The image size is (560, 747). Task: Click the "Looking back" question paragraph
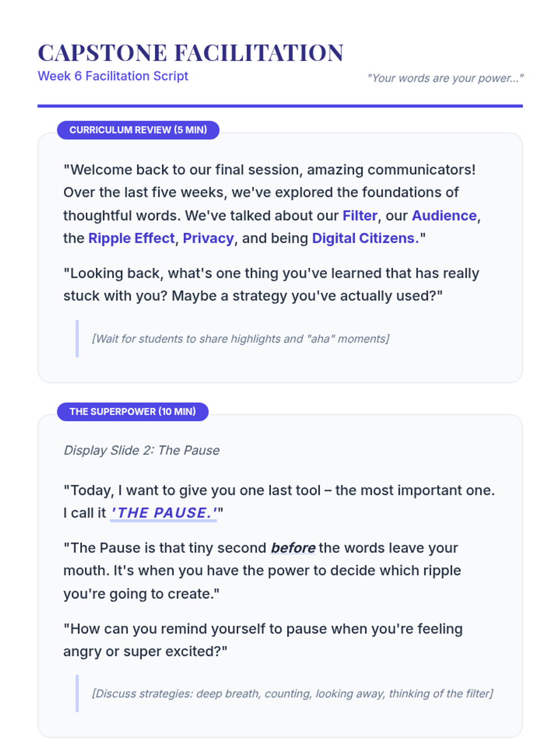tap(271, 284)
